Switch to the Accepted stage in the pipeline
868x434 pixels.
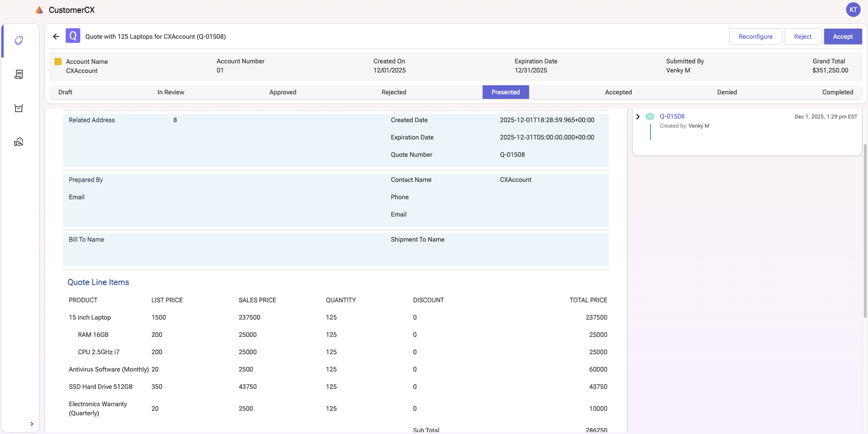(619, 92)
